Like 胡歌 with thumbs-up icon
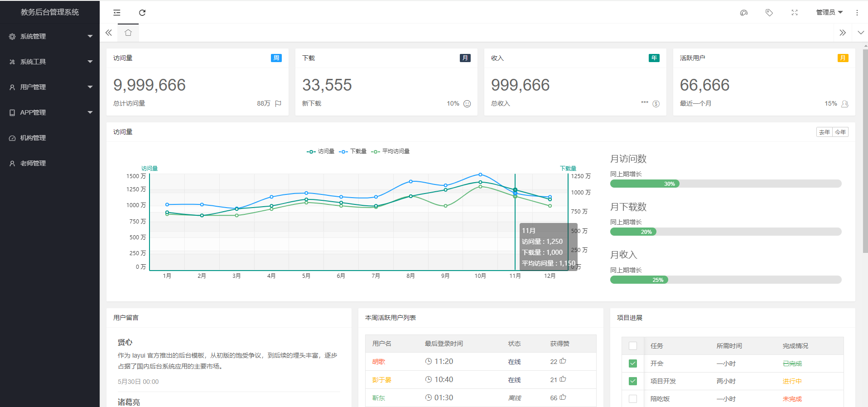Image resolution: width=868 pixels, height=407 pixels. click(x=563, y=361)
